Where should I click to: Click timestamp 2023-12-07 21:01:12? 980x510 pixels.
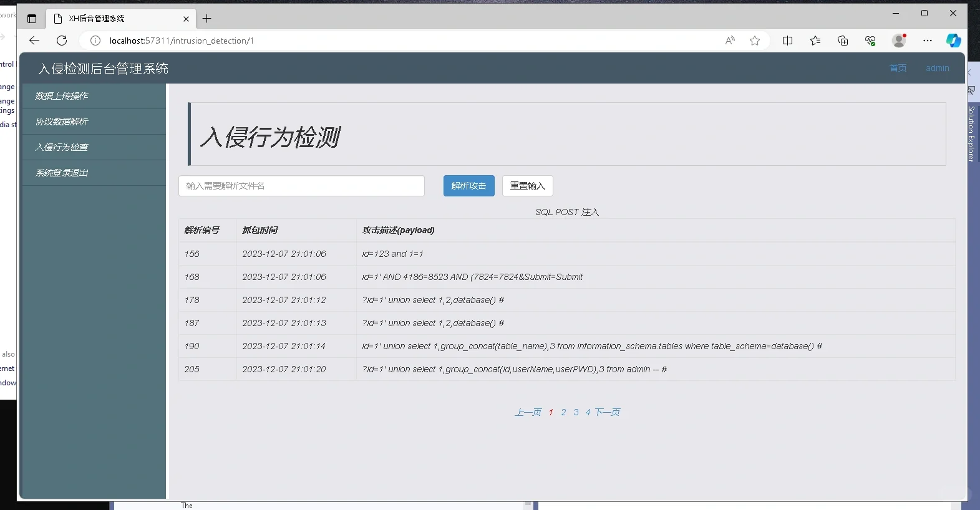(284, 300)
